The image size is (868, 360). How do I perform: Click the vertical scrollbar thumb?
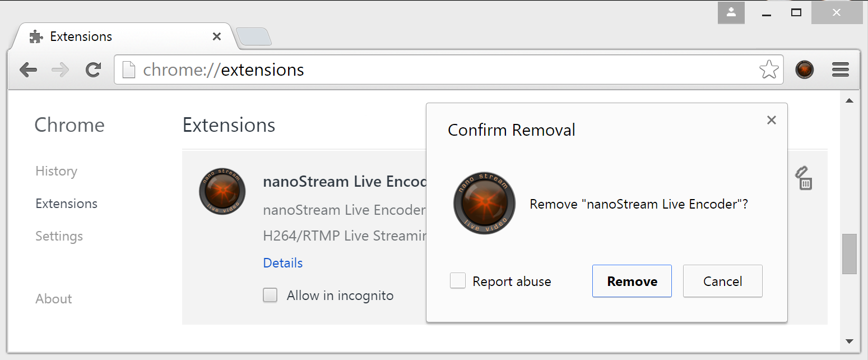click(x=849, y=253)
